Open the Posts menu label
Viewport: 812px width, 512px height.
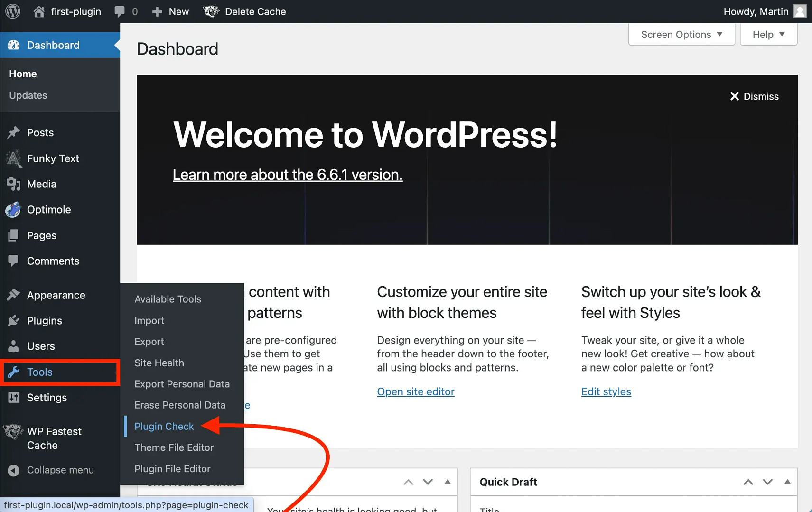click(40, 132)
